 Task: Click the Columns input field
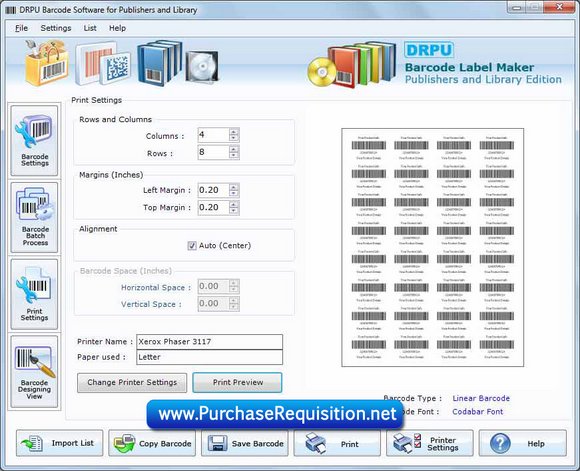[213, 135]
